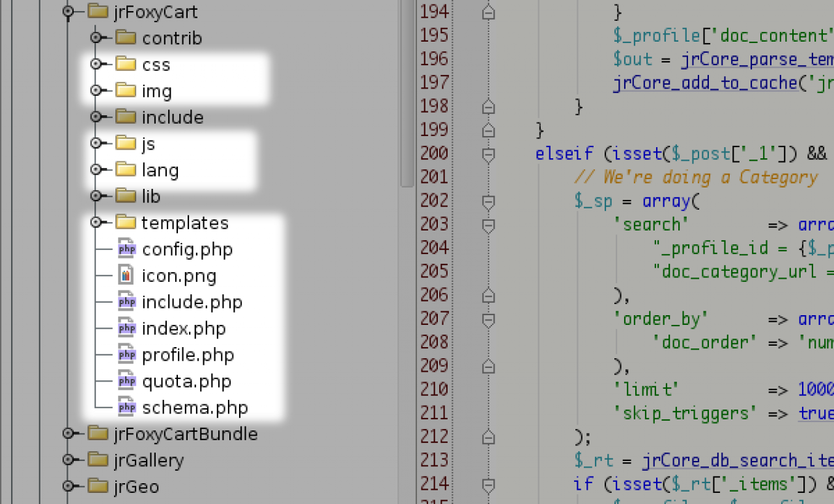
Task: Click the templates folder icon
Action: (125, 223)
